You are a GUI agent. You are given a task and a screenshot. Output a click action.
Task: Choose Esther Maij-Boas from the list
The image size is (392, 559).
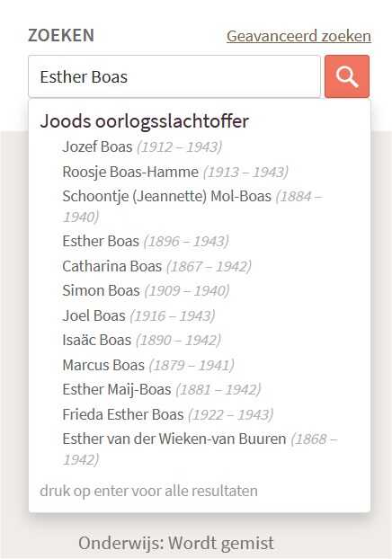pos(162,389)
